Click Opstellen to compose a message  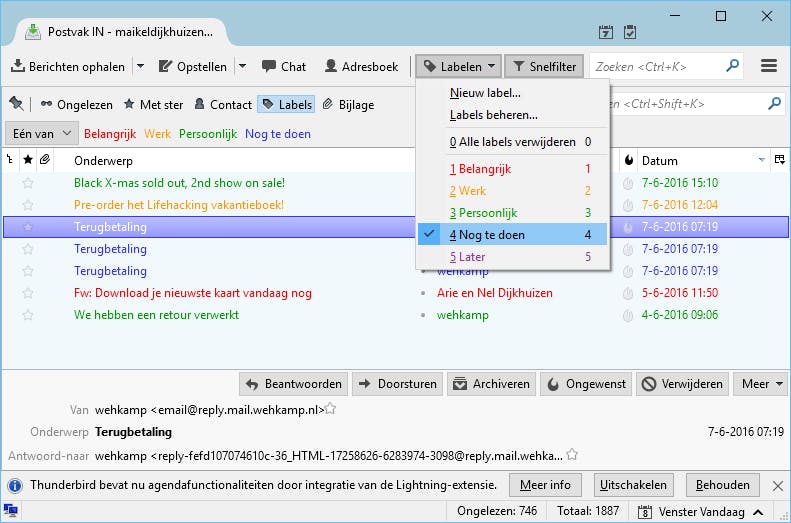[193, 67]
